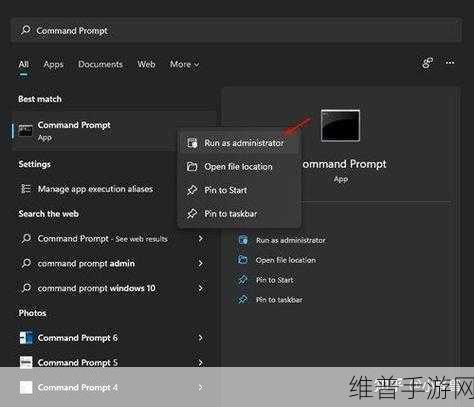Switch to the Documents tab

[100, 64]
